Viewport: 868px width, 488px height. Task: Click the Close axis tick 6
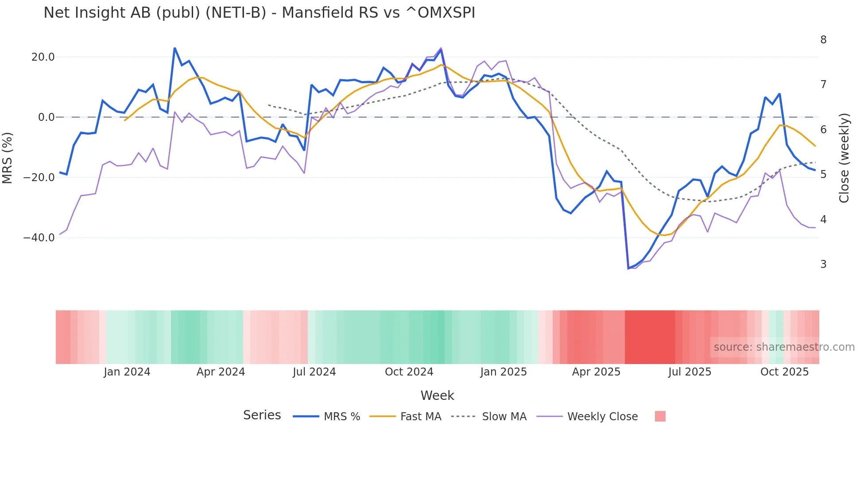click(823, 130)
